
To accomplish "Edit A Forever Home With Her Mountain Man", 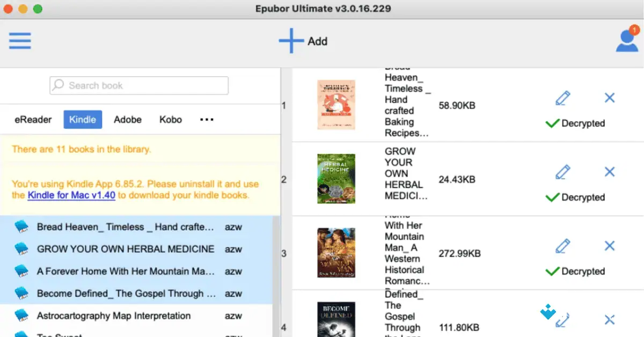I will [x=562, y=246].
